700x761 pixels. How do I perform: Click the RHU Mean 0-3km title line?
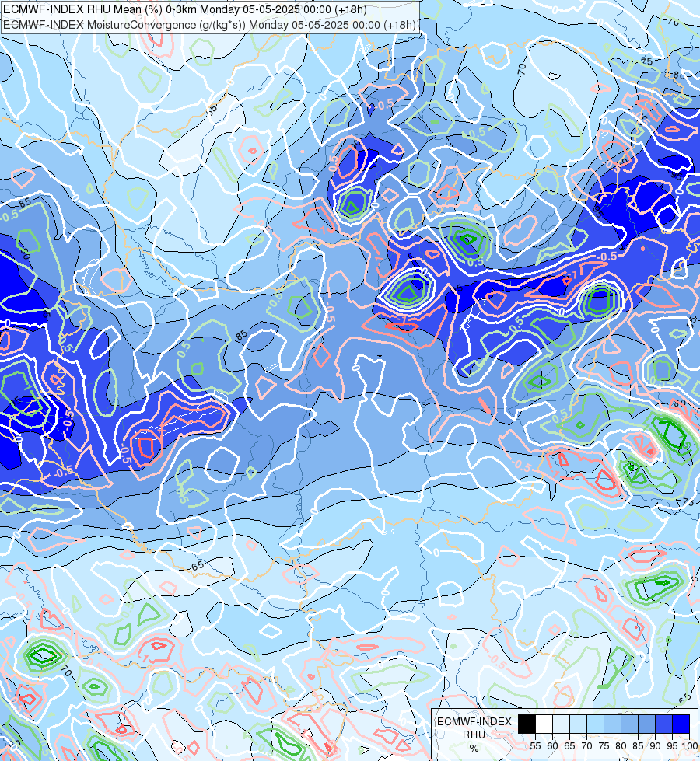point(185,9)
